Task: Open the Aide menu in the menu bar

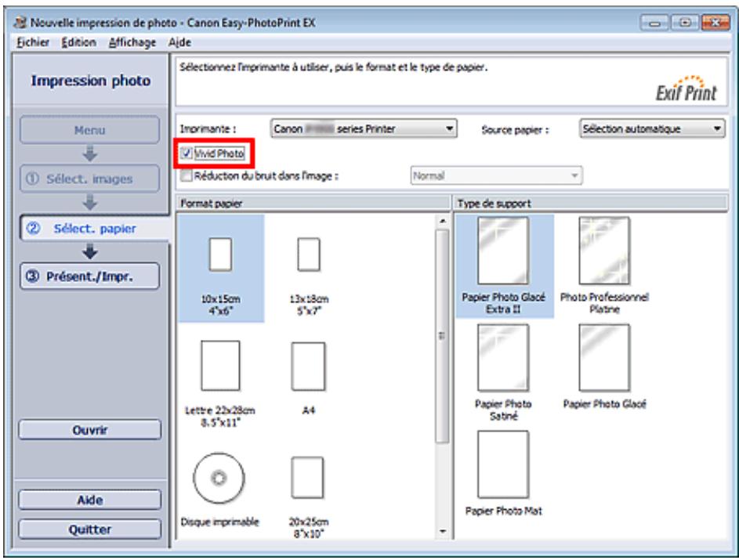Action: tap(179, 42)
